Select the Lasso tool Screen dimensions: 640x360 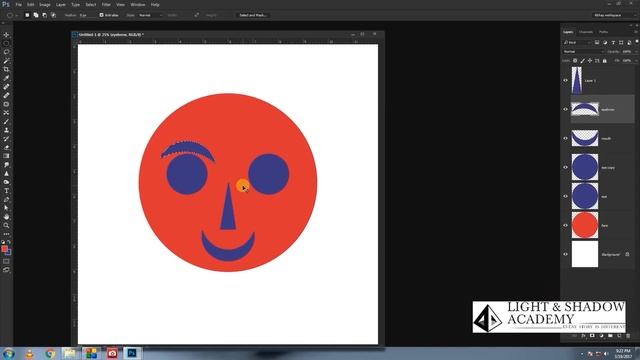(x=6, y=52)
